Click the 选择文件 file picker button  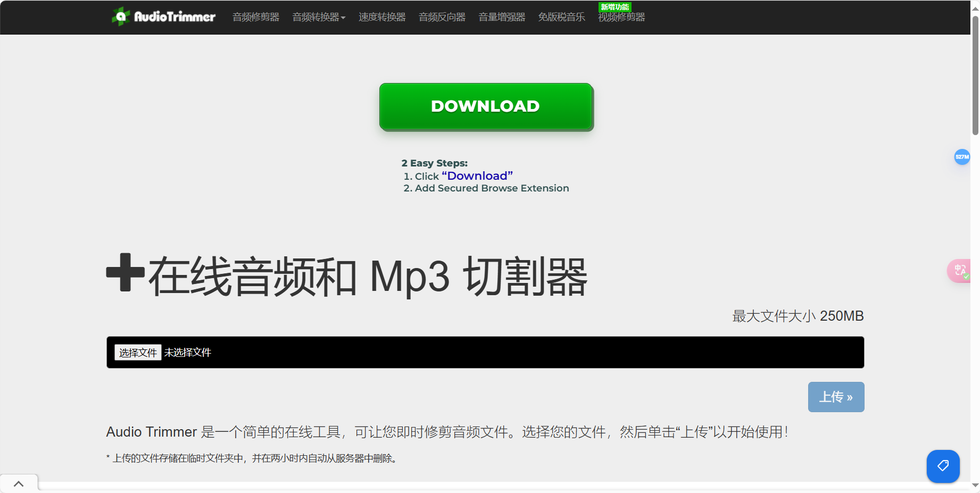coord(138,352)
